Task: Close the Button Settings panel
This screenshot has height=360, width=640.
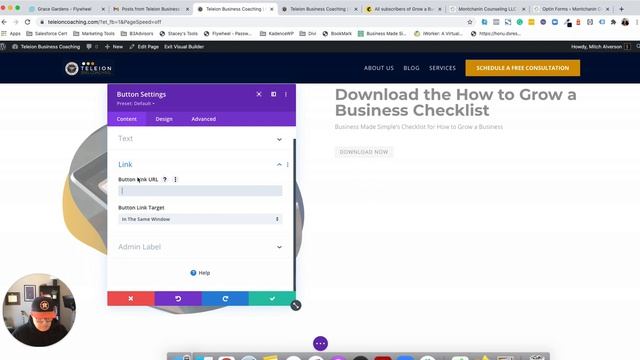Action: 259,94
